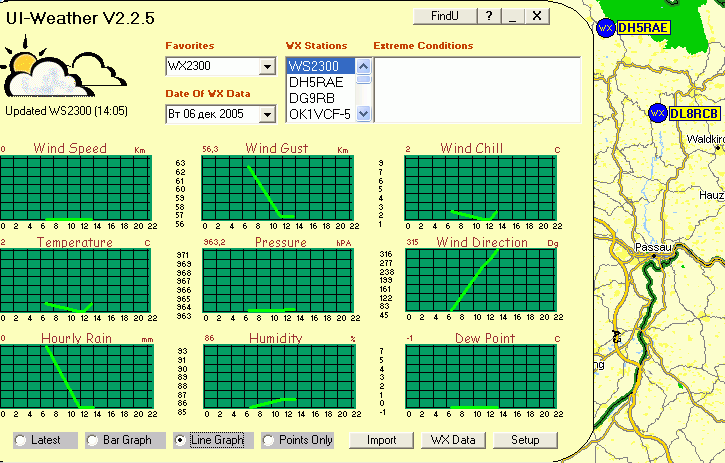725x463 pixels.
Task: Click the DL8RCB weather station map icon
Action: [x=657, y=113]
